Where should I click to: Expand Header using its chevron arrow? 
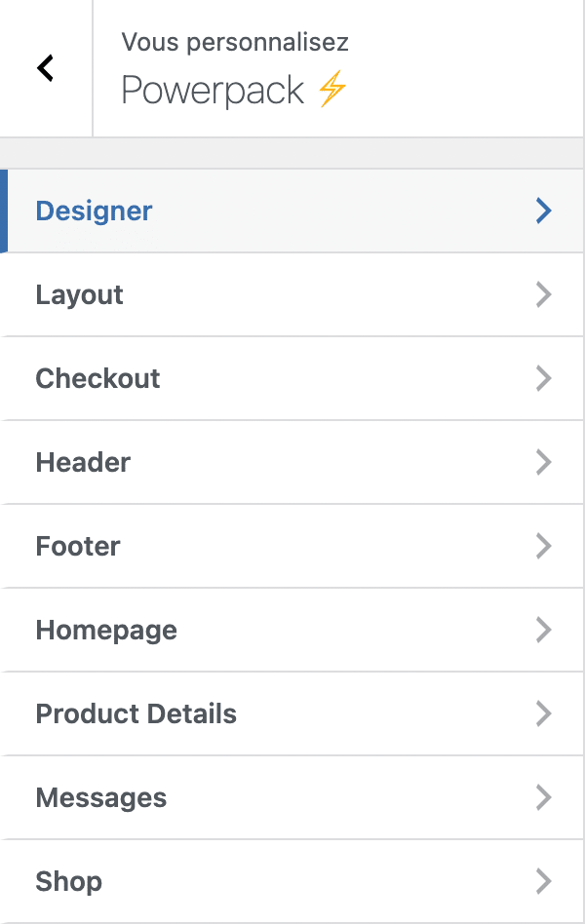pyautogui.click(x=543, y=462)
